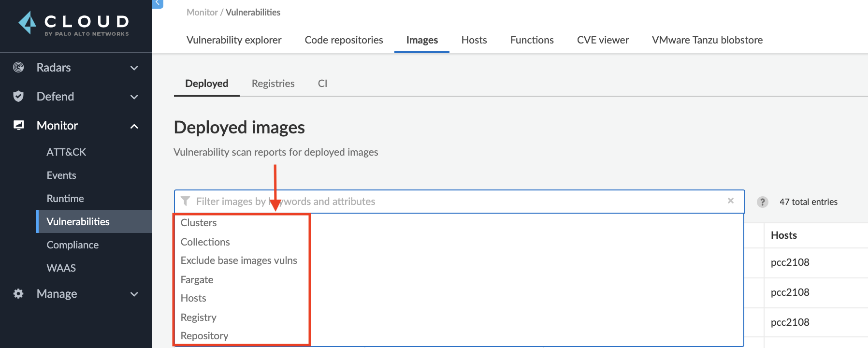
Task: Click the Monitor screen icon
Action: [18, 125]
